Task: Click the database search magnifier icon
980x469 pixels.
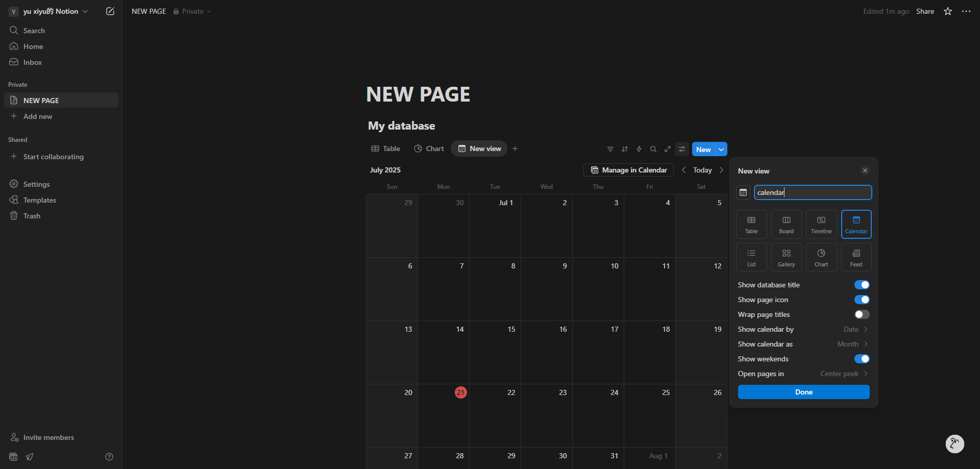Action: [653, 149]
